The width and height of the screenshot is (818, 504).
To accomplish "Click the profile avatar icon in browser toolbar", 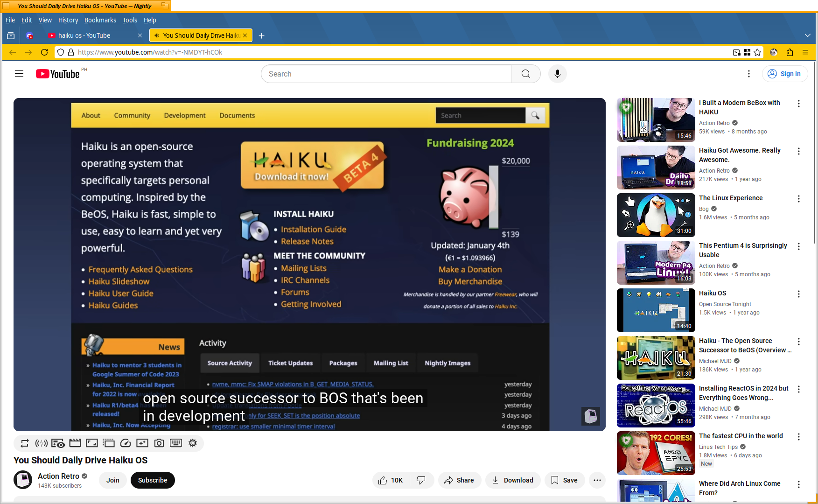I will coord(774,52).
